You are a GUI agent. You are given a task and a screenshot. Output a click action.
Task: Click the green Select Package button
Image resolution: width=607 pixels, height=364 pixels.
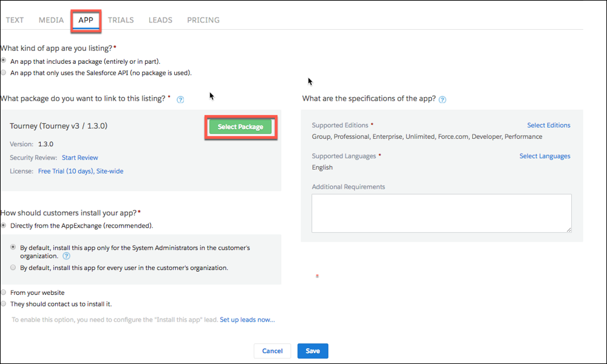click(240, 127)
